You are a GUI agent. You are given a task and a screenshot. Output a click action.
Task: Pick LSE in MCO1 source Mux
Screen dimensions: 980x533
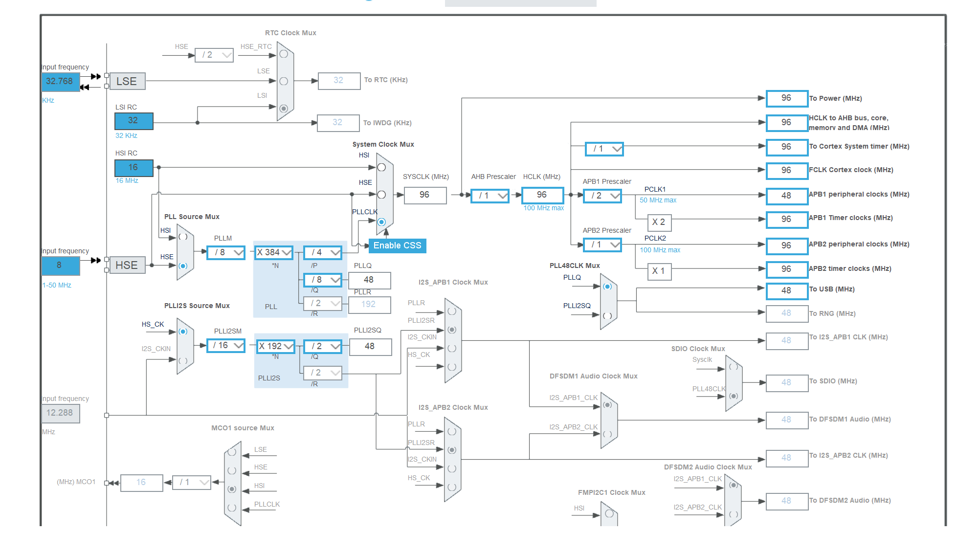click(232, 452)
